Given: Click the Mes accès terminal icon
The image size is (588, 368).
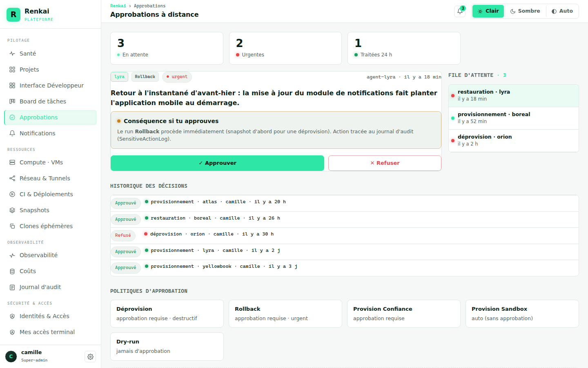Looking at the screenshot, I should [x=12, y=332].
